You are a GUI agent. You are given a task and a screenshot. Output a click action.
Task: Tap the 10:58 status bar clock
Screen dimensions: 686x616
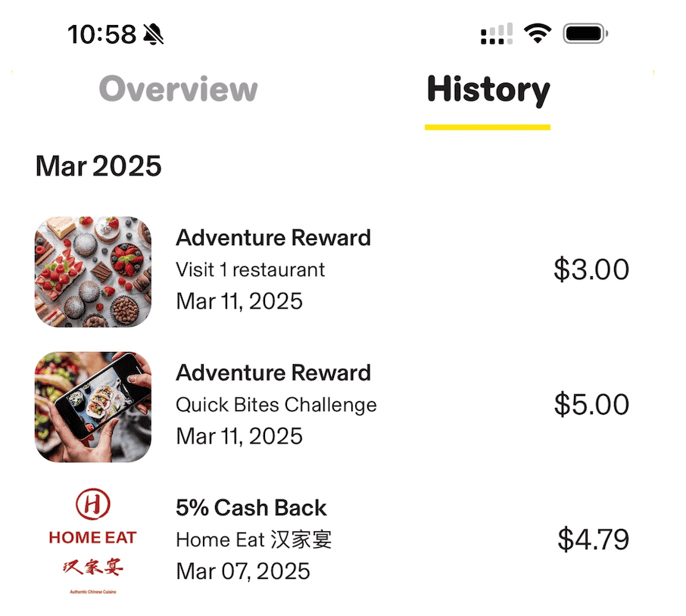point(101,34)
